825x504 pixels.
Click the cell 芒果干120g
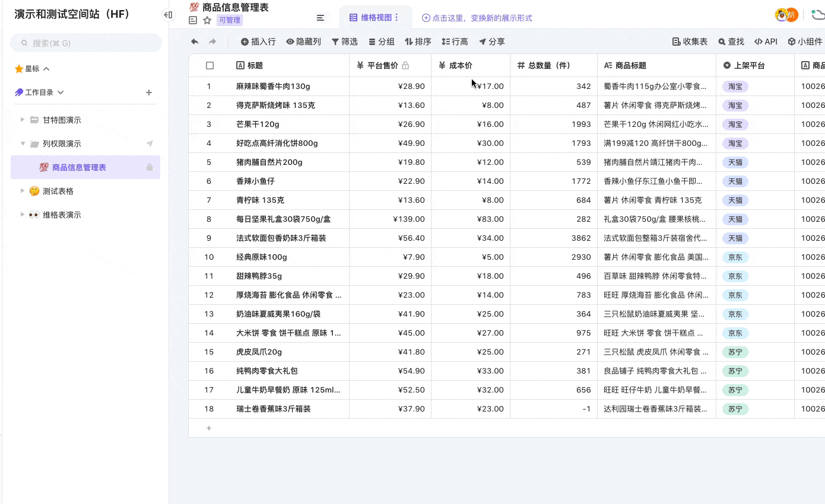point(290,125)
